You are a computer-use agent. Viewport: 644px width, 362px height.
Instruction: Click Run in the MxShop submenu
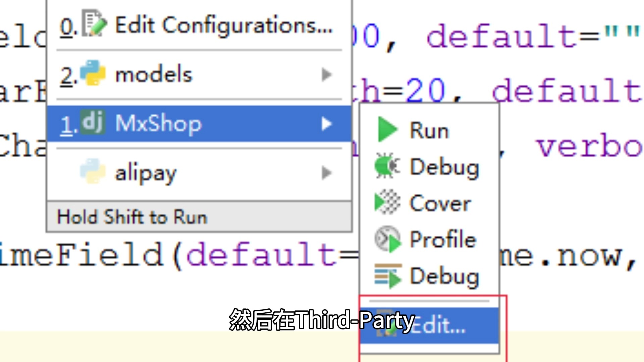click(429, 130)
